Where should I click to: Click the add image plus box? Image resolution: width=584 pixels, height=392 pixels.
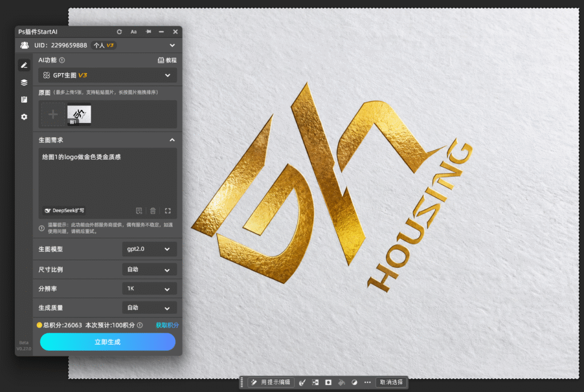click(x=53, y=114)
